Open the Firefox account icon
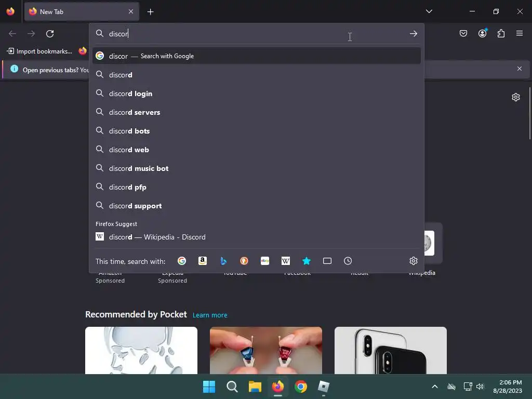The image size is (532, 399). [x=482, y=33]
